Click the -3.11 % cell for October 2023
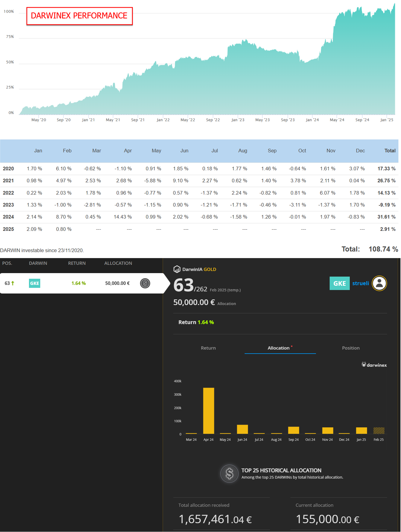This screenshot has width=401, height=532. click(297, 205)
